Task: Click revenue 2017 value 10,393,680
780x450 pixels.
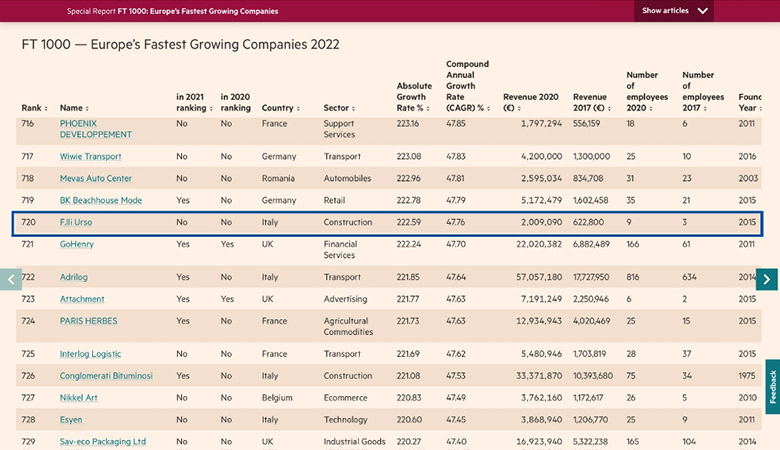Action: 593,375
